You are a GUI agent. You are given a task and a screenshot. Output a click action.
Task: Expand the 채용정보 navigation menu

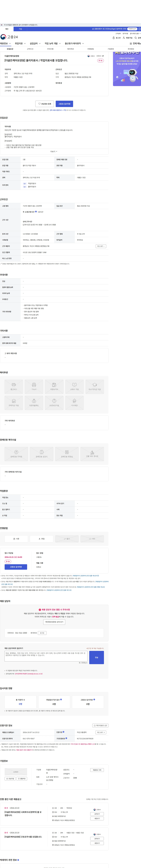pyautogui.click(x=5, y=43)
